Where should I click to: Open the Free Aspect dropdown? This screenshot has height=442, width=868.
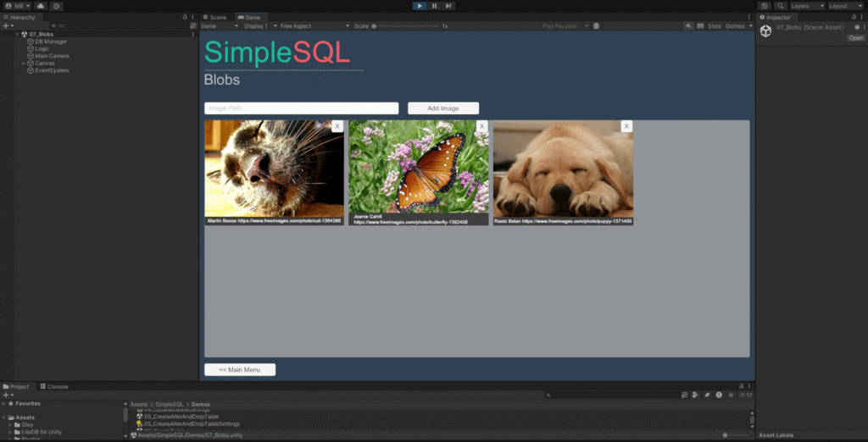click(315, 26)
